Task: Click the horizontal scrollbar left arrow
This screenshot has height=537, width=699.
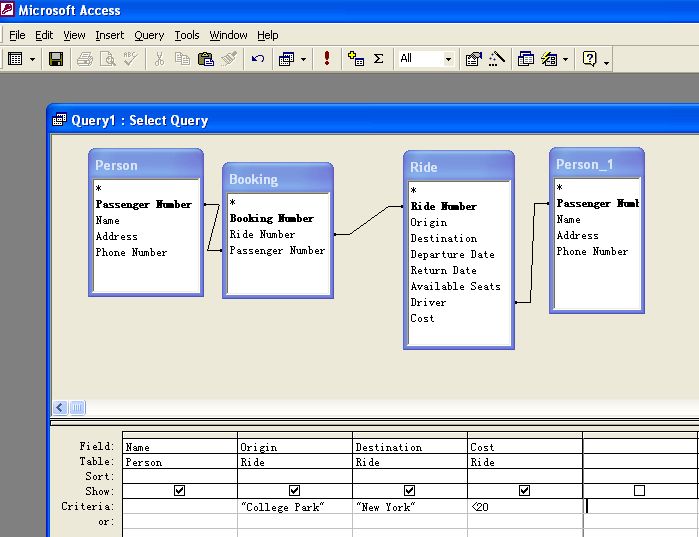Action: tap(60, 408)
